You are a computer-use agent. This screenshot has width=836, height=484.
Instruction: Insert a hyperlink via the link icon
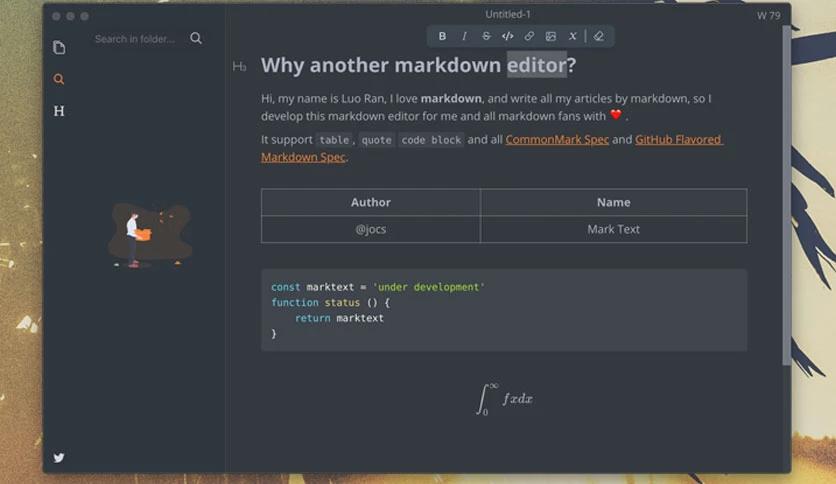click(x=529, y=36)
